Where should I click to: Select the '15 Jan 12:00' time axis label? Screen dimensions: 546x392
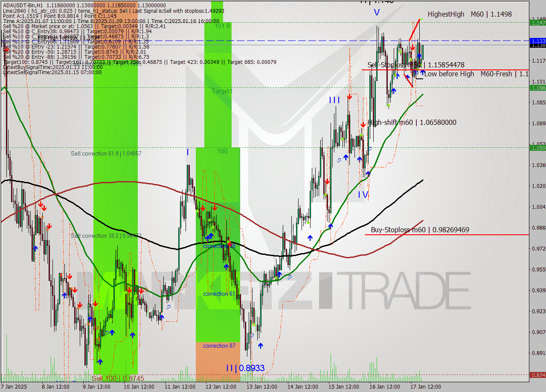click(x=344, y=387)
